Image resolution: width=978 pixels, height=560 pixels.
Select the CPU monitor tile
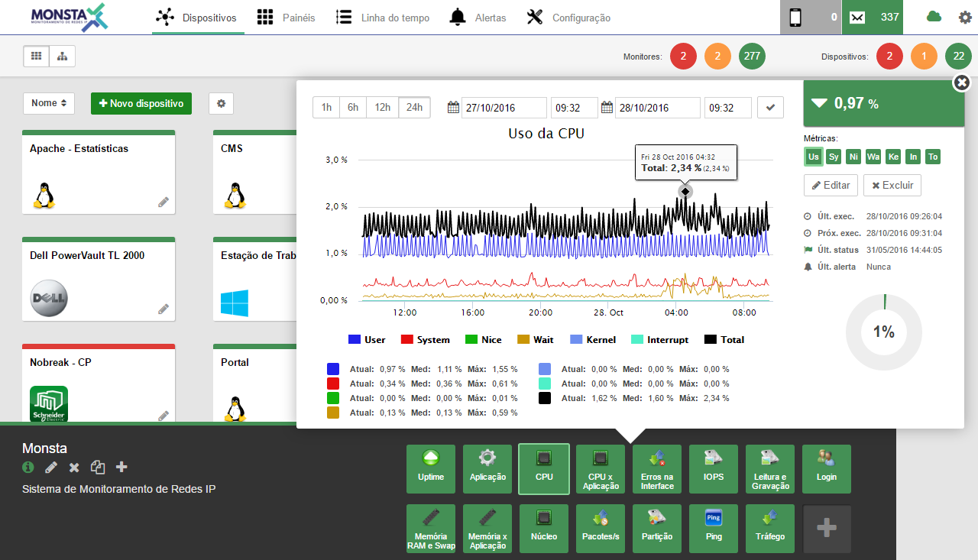point(544,469)
